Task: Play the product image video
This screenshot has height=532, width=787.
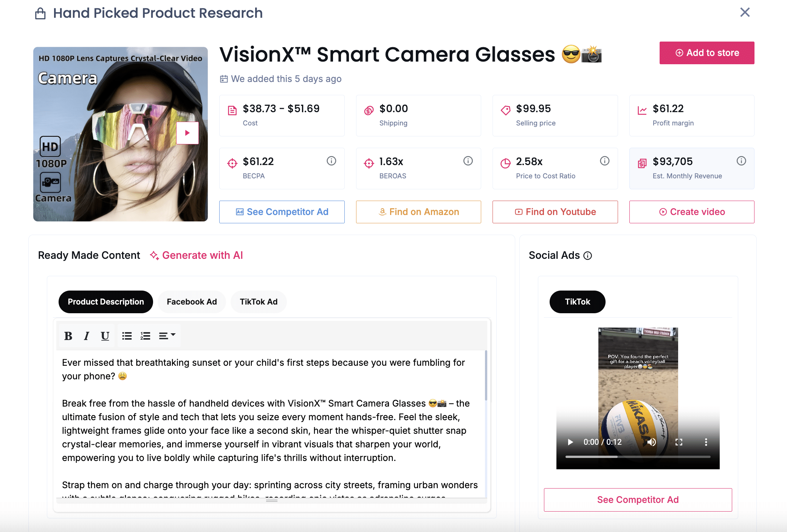Action: point(187,133)
